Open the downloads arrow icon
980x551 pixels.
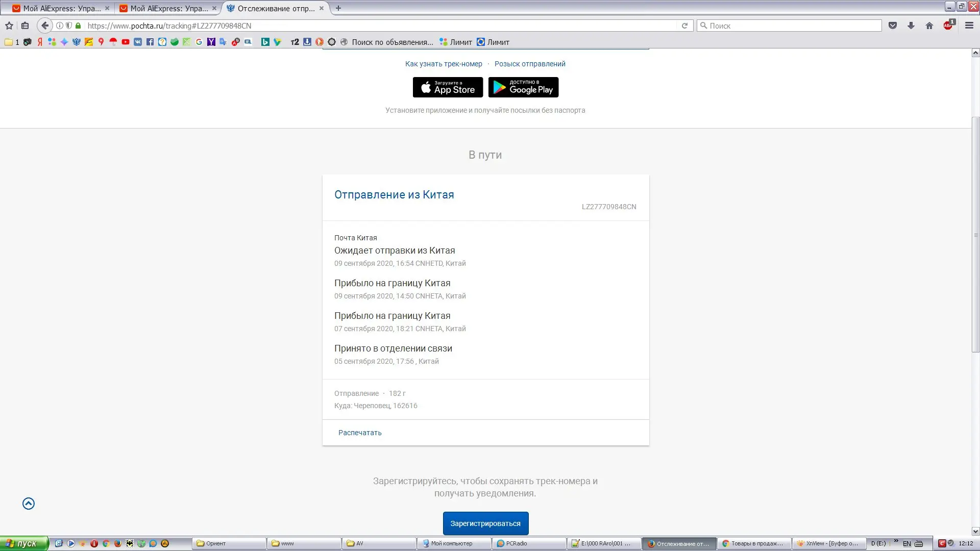click(911, 26)
